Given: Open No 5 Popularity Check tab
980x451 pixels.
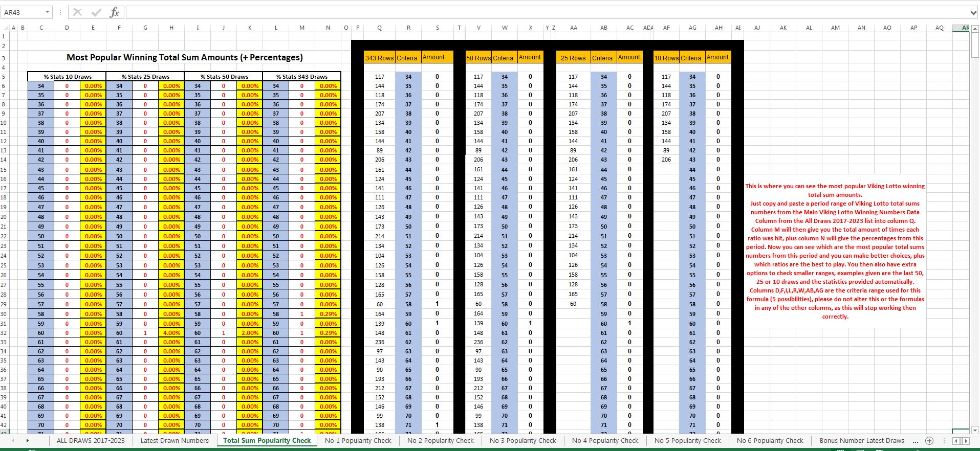Looking at the screenshot, I should 687,440.
